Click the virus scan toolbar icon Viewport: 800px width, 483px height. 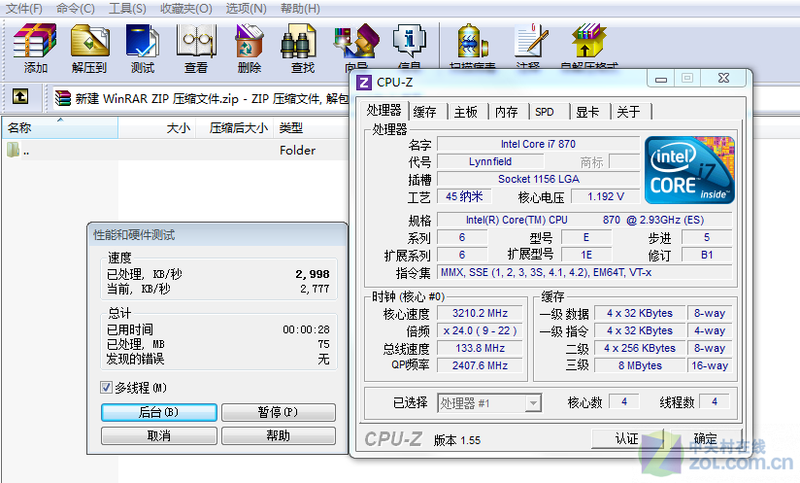pyautogui.click(x=472, y=41)
